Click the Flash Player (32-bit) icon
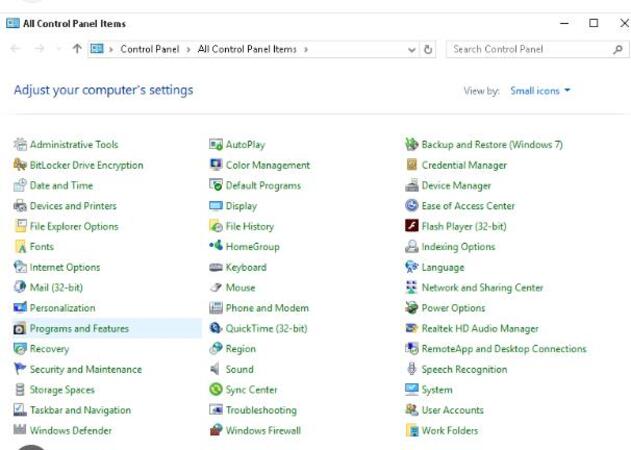 point(412,226)
